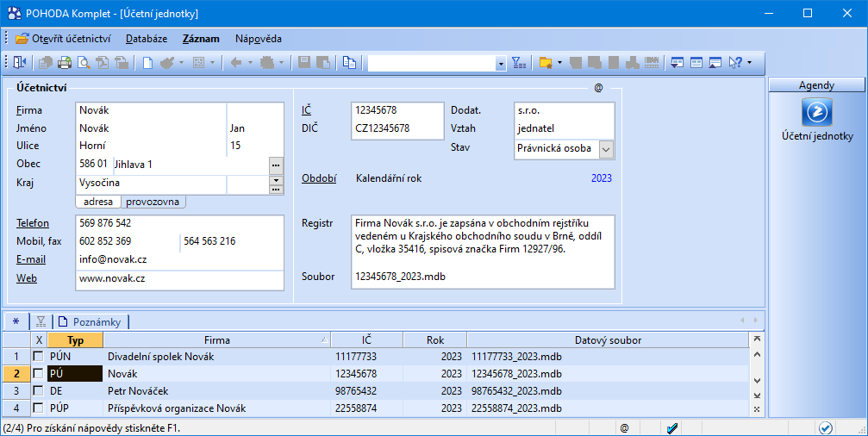
Task: Select the adresa tab
Action: tap(98, 202)
